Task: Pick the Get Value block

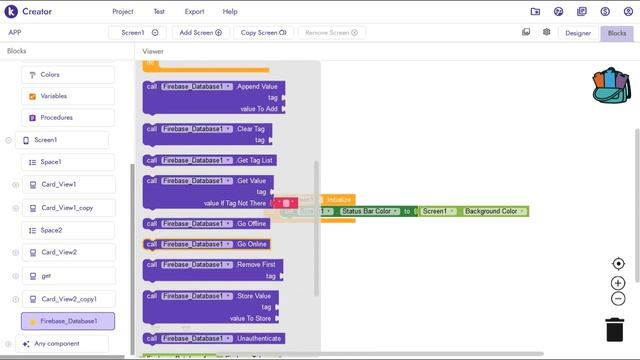Action: [208, 192]
